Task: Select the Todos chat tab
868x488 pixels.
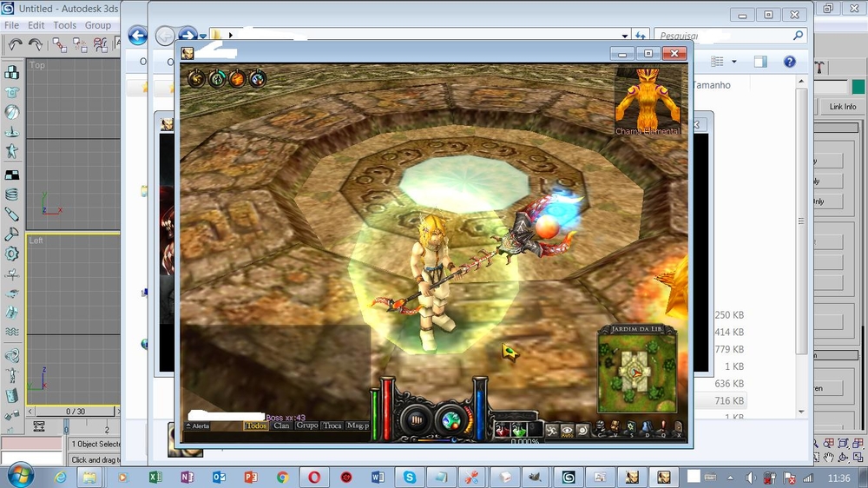Action: coord(256,425)
